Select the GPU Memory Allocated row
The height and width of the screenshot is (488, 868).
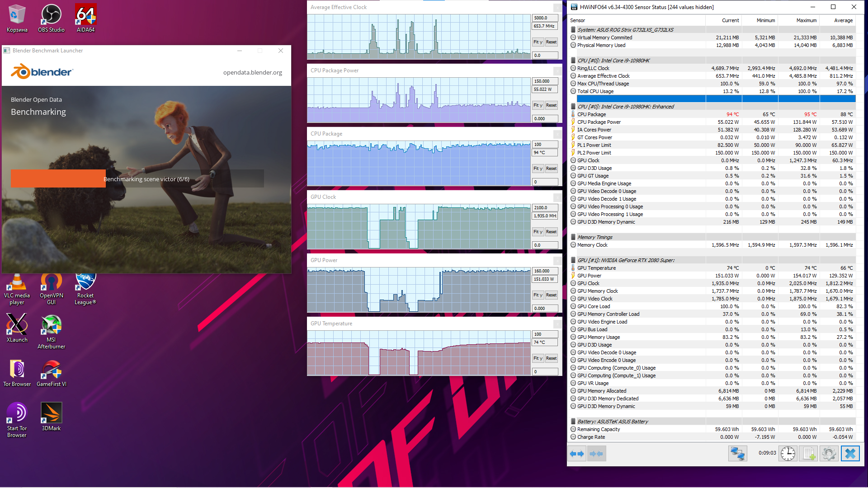coord(712,391)
